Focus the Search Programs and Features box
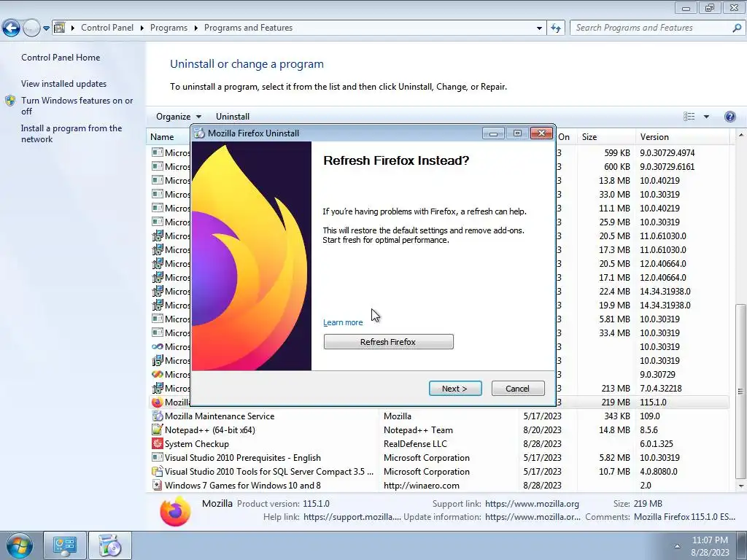The height and width of the screenshot is (560, 747). (651, 28)
